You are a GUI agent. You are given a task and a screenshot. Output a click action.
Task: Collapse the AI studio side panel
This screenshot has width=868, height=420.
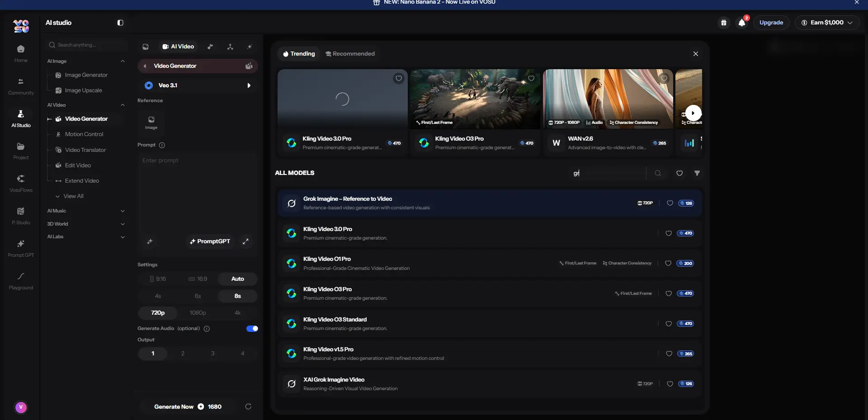pyautogui.click(x=120, y=23)
